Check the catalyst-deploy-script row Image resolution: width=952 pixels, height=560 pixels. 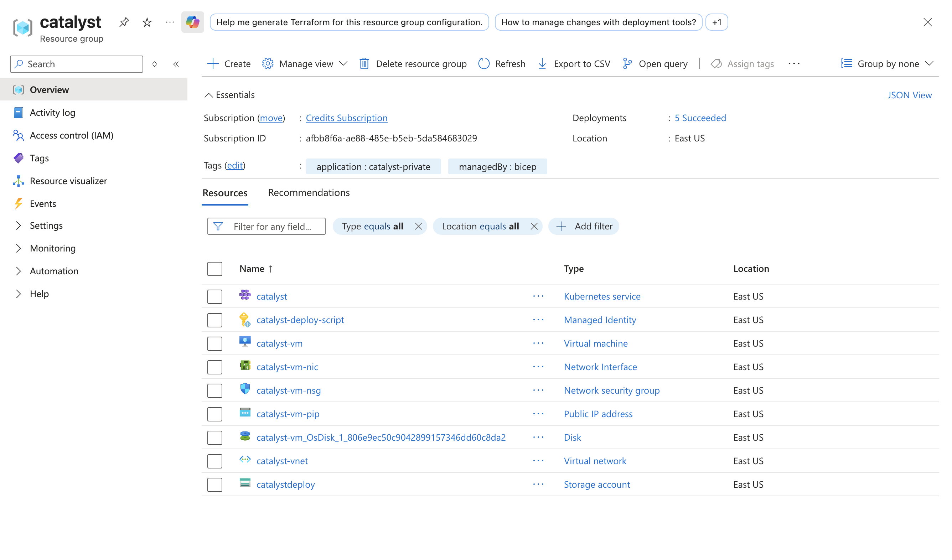tap(214, 320)
